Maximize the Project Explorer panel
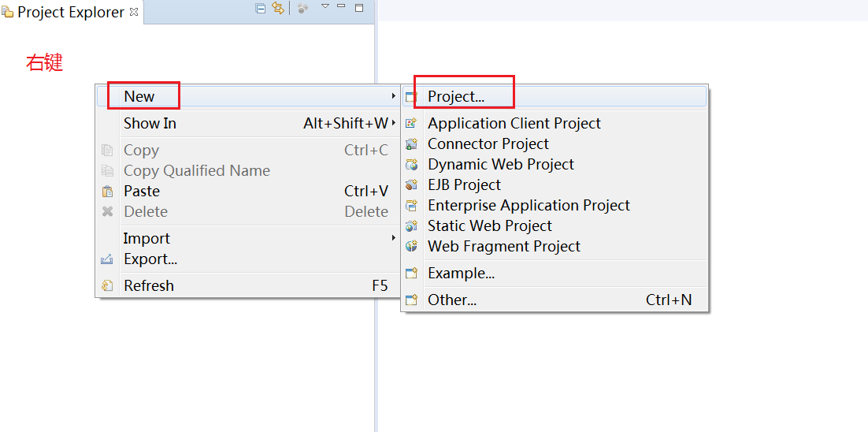Viewport: 868px width, 432px height. pyautogui.click(x=359, y=8)
